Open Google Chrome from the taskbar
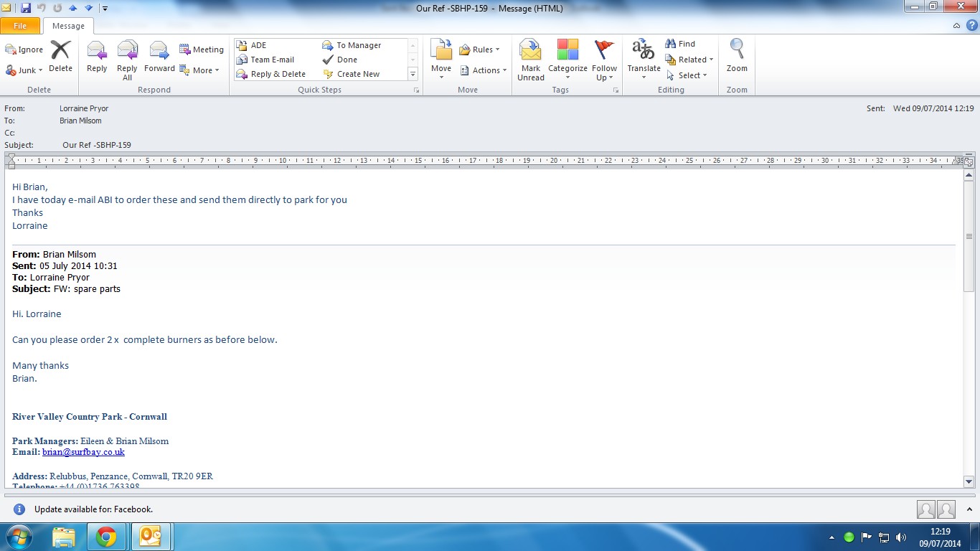The height and width of the screenshot is (551, 980). pos(106,537)
